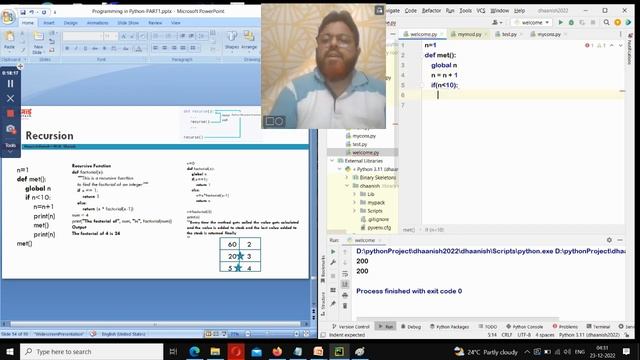This screenshot has width=640, height=360.
Task: Switch to the Design ribbon tab
Action: (70, 23)
